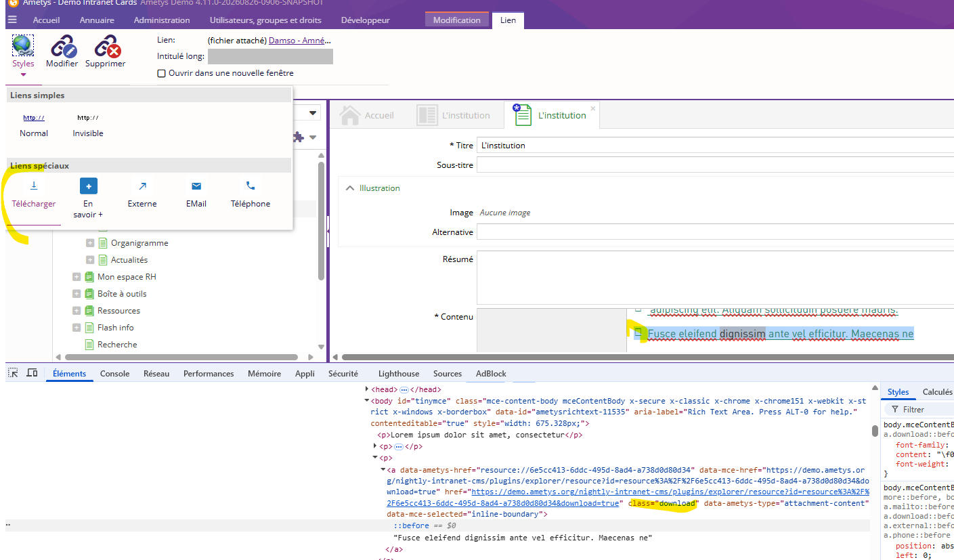Select the Normal simple link style
This screenshot has height=560, width=954.
pyautogui.click(x=34, y=125)
